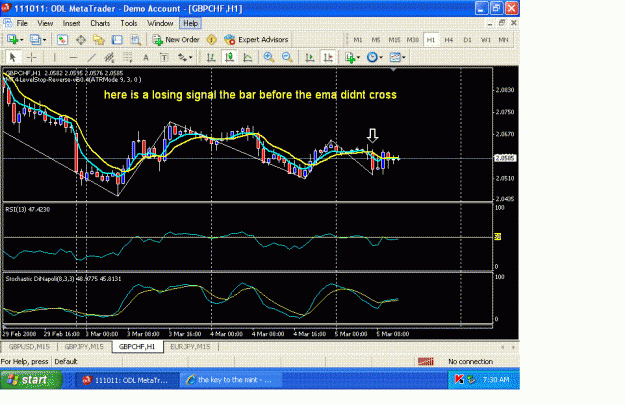Select the H1 timeframe button

click(430, 40)
